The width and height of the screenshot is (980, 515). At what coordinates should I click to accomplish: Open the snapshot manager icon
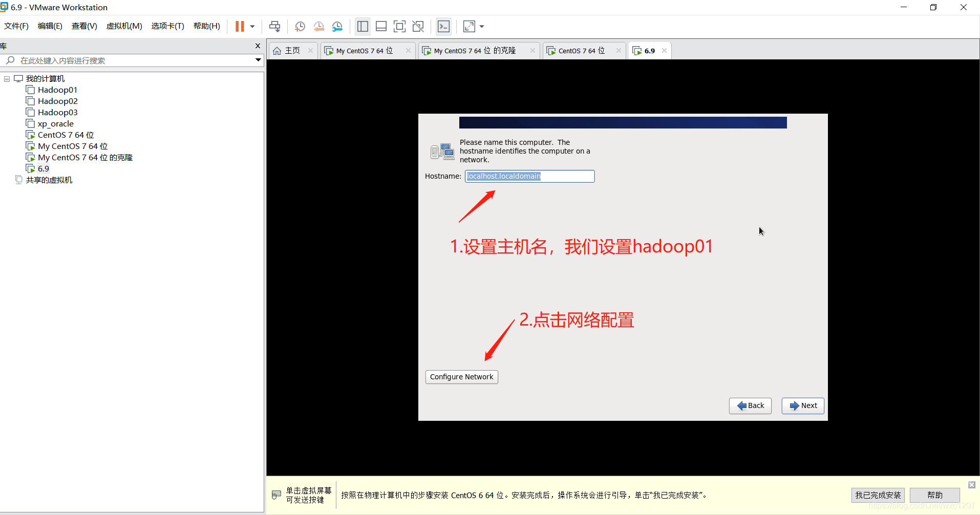coord(337,27)
